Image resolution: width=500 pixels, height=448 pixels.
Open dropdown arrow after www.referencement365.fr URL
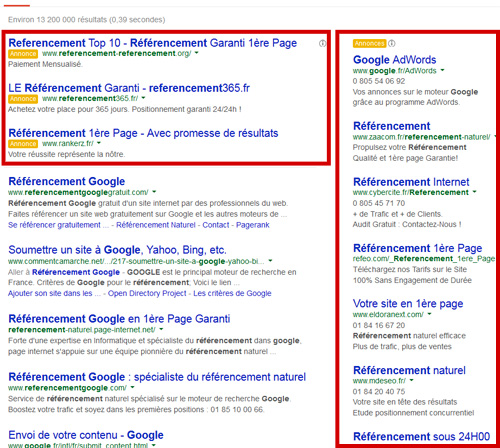[143, 98]
